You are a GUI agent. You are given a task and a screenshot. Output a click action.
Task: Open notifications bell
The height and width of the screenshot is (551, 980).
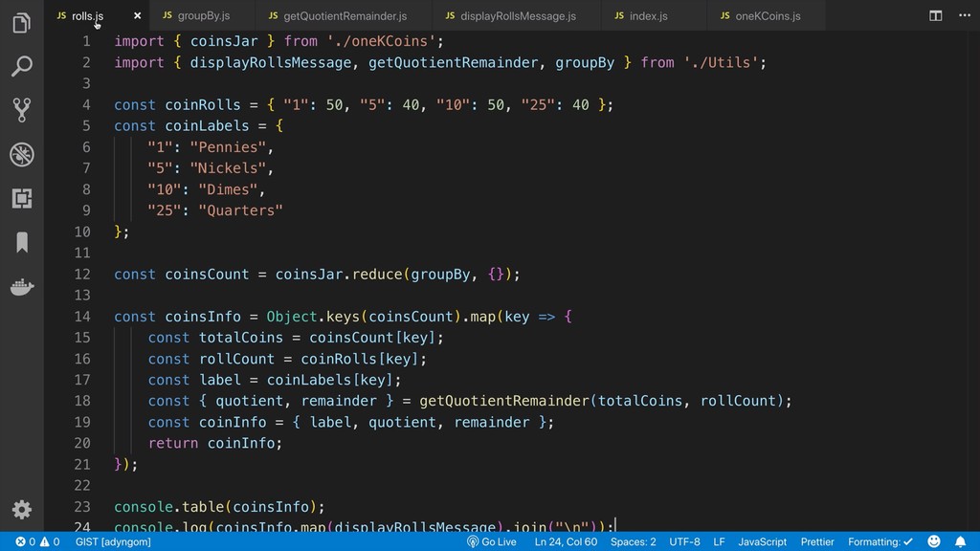[x=960, y=541]
